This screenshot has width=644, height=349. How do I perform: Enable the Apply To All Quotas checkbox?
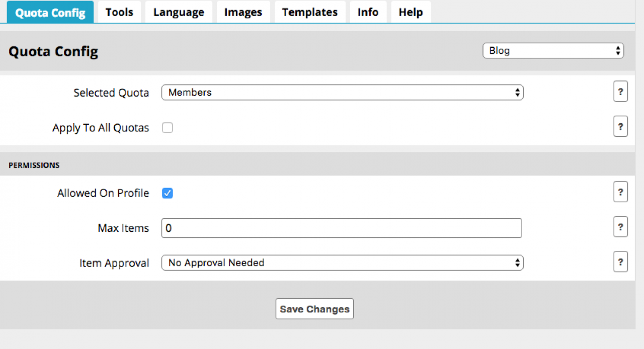tap(168, 128)
